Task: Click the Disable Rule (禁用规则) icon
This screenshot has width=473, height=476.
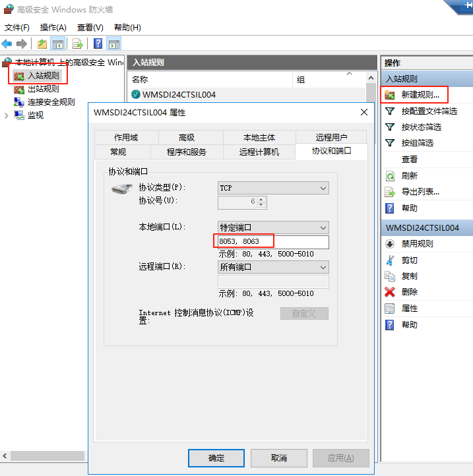Action: (390, 244)
